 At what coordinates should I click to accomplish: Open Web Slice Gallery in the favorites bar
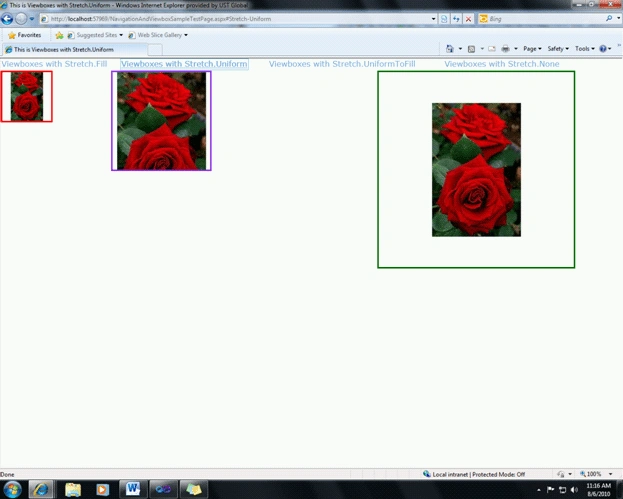pyautogui.click(x=158, y=35)
